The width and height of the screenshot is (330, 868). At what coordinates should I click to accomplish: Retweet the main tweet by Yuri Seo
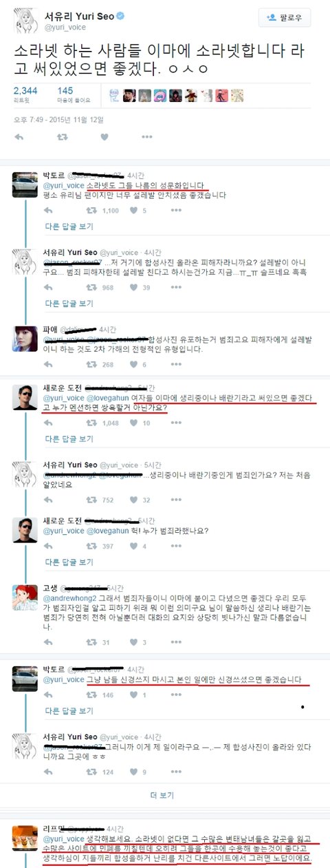coord(63,137)
